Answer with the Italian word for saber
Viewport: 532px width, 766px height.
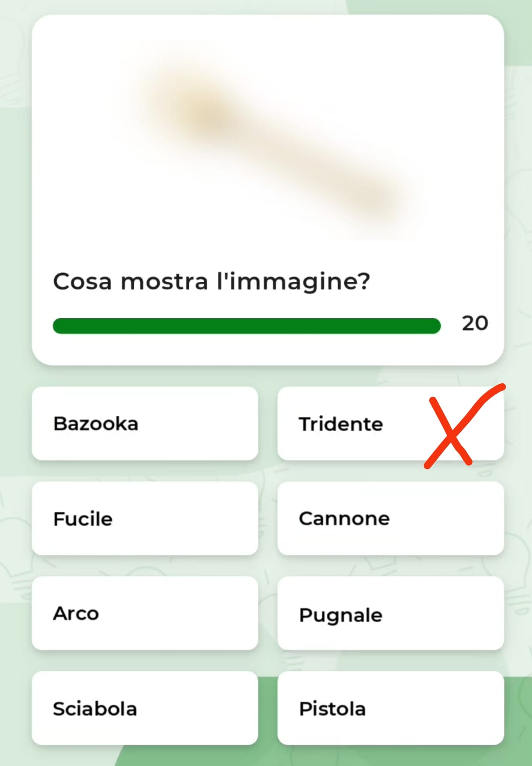tap(145, 708)
